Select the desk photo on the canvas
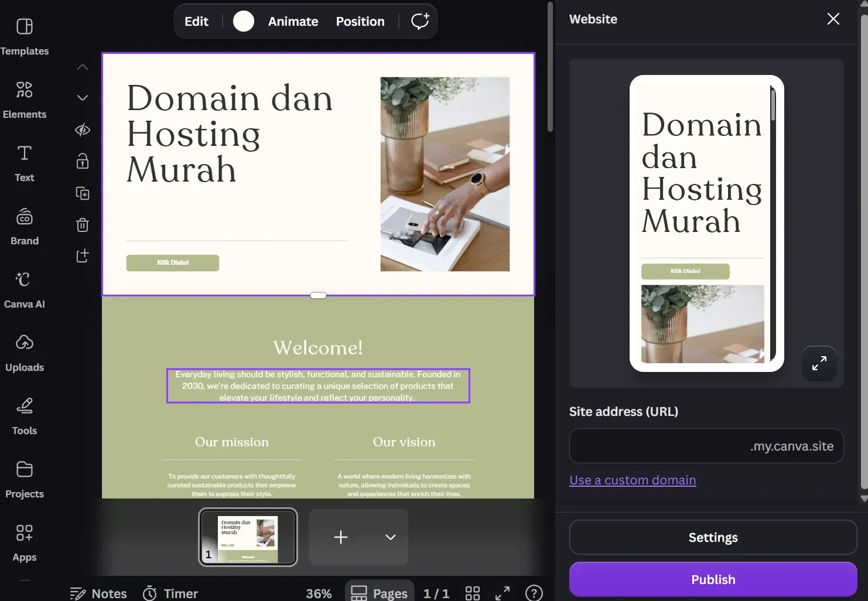The image size is (868, 601). pyautogui.click(x=445, y=174)
